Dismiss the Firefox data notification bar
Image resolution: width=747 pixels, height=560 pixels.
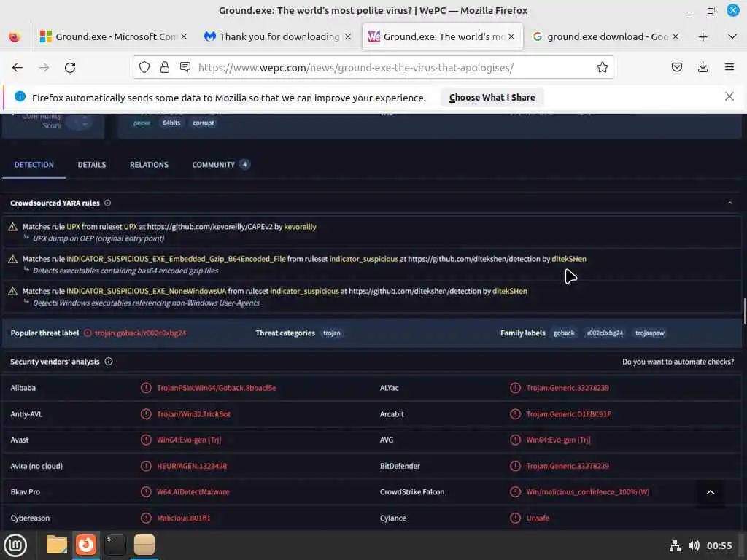[x=729, y=97]
